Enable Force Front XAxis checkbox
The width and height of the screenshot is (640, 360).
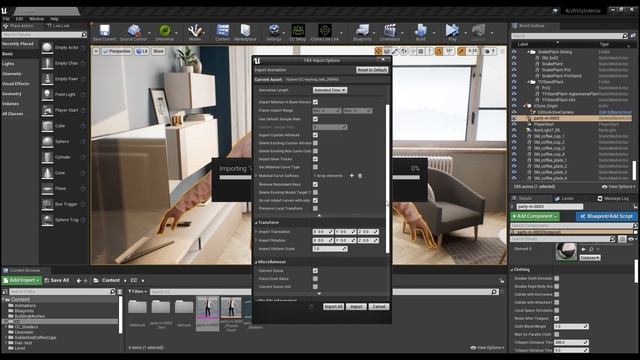pyautogui.click(x=315, y=279)
